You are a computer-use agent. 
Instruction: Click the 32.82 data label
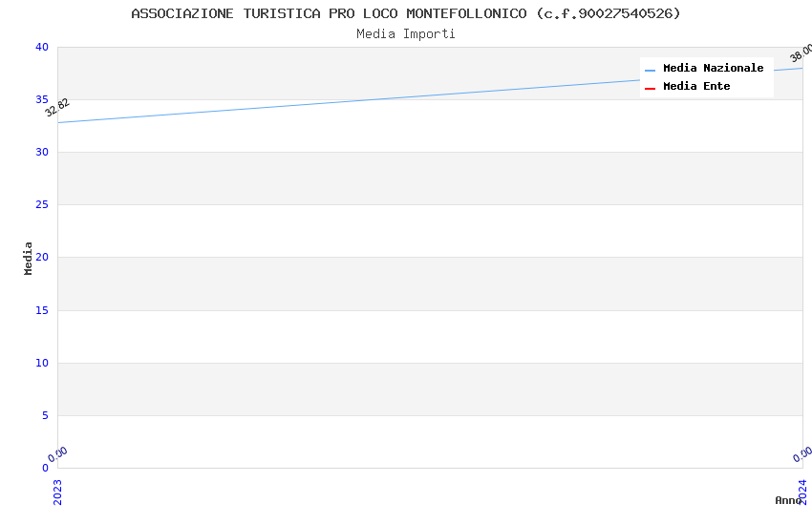tap(57, 107)
